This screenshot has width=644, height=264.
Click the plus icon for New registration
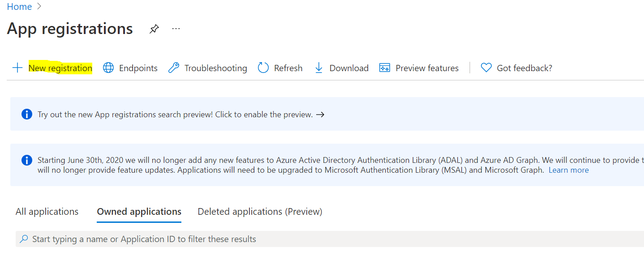[17, 68]
